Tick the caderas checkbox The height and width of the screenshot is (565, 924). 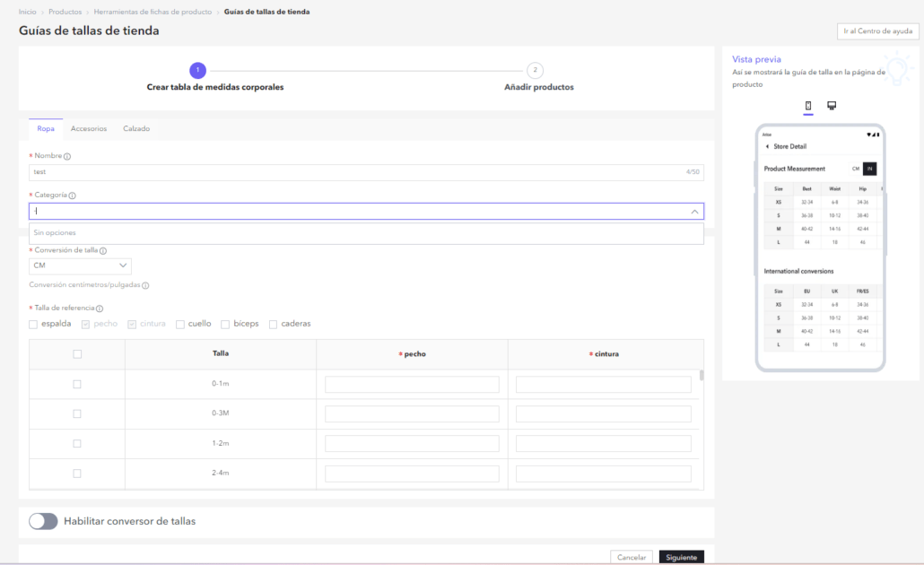[273, 324]
